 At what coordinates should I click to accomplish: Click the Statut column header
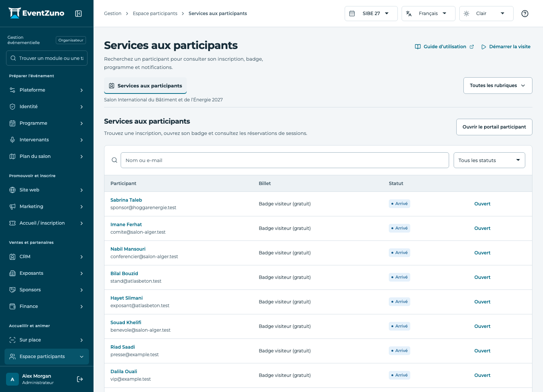click(x=396, y=184)
